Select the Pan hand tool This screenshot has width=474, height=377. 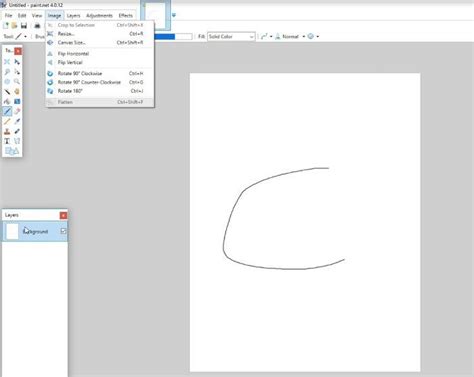17,92
